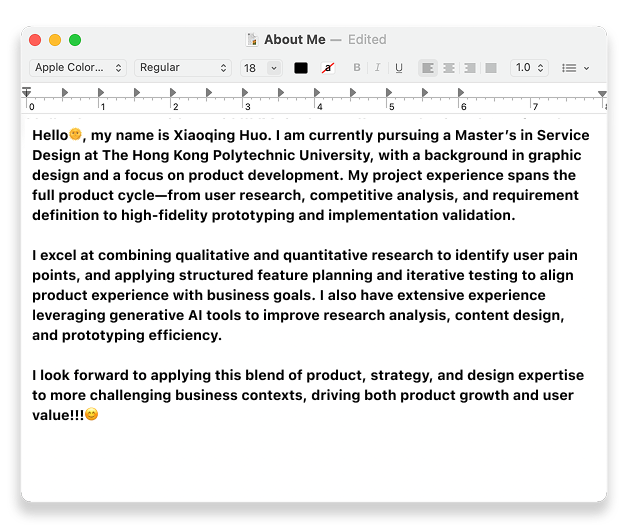Select the tab stop at the 3-inch ruler mark
Viewport: 628px width, 528px height.
pos(244,93)
